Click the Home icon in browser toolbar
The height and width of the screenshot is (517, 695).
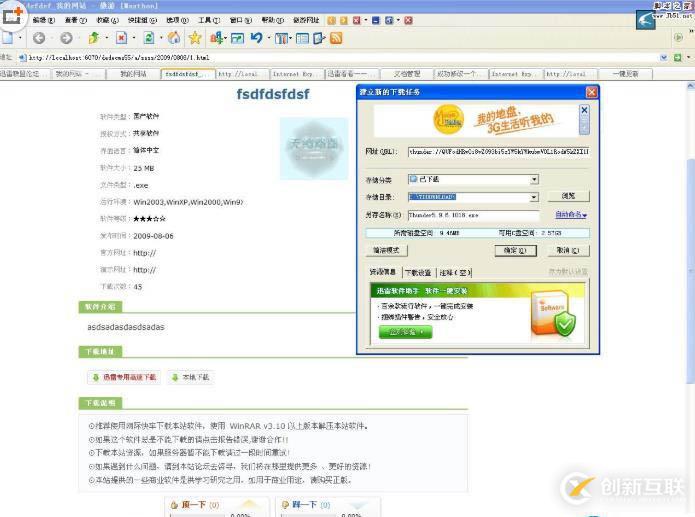coord(174,38)
